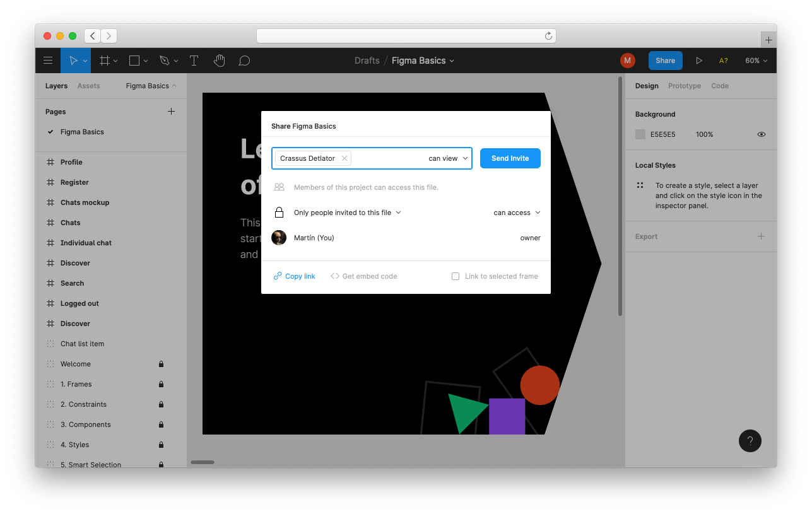
Task: Select the Text tool
Action: (194, 61)
